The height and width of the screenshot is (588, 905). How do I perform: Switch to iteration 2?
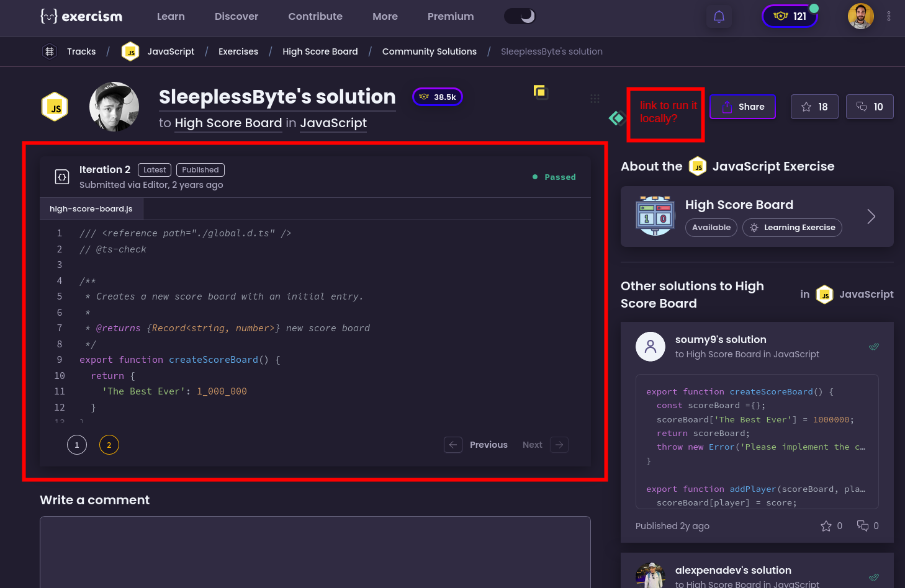pyautogui.click(x=109, y=445)
